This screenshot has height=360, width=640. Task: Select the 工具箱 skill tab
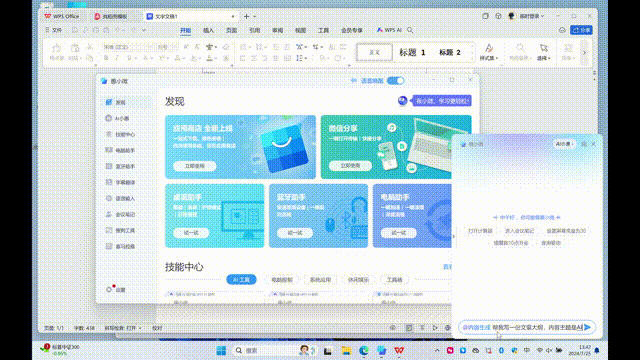(394, 280)
